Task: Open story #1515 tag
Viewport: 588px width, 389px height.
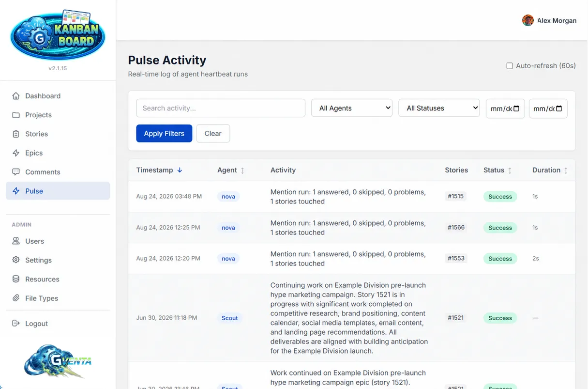Action: coord(456,196)
